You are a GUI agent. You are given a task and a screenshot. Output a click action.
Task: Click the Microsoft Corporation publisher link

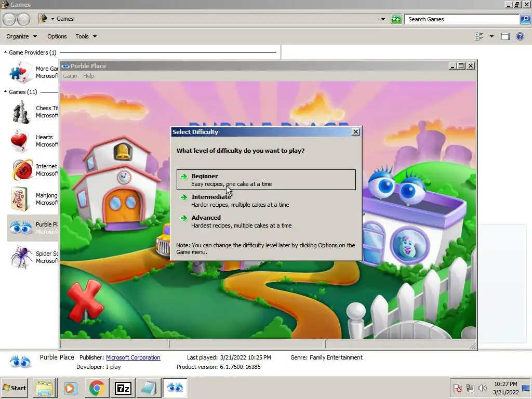coord(133,357)
